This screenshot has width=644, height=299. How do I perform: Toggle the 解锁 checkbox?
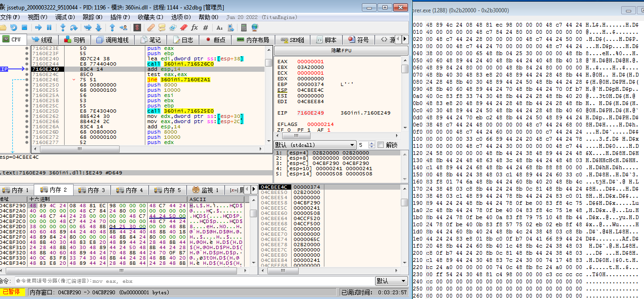pyautogui.click(x=380, y=145)
